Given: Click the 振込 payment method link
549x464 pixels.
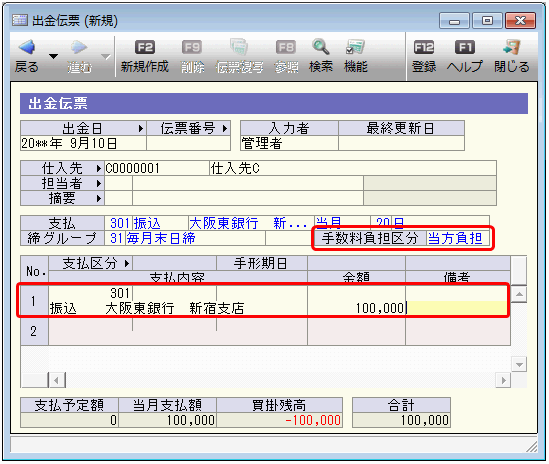Looking at the screenshot, I should click(147, 223).
